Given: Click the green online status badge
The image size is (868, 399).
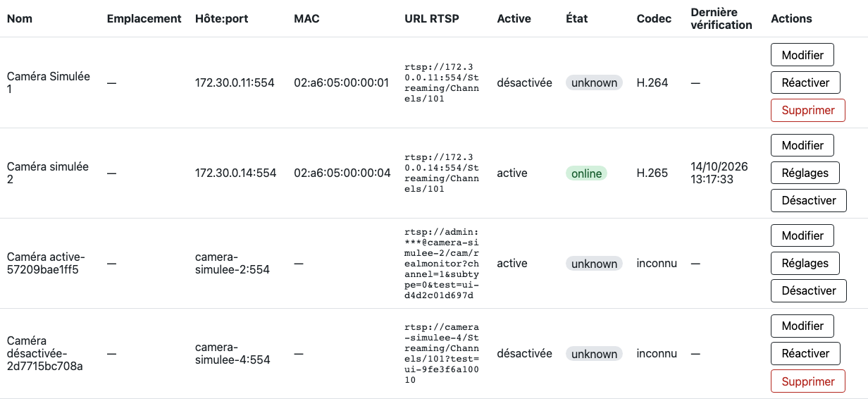Looking at the screenshot, I should [586, 173].
